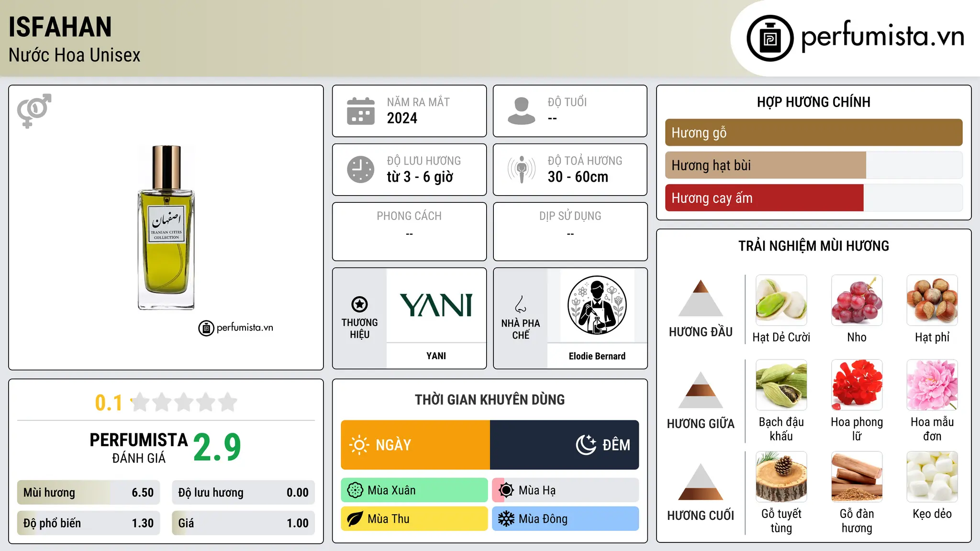Click the '30 - 60cm' sillage value
Image resolution: width=980 pixels, height=551 pixels.
[578, 177]
